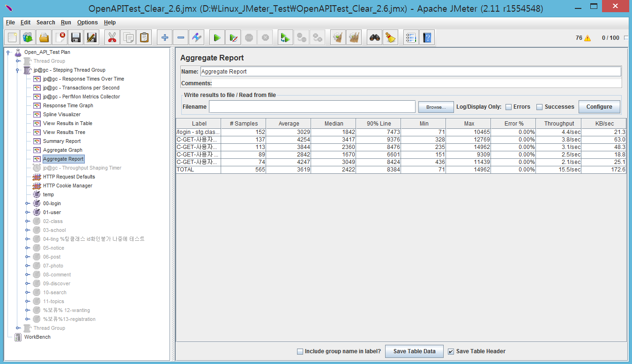The width and height of the screenshot is (632, 364).
Task: Expand the 02-class tree node
Action: [27, 221]
